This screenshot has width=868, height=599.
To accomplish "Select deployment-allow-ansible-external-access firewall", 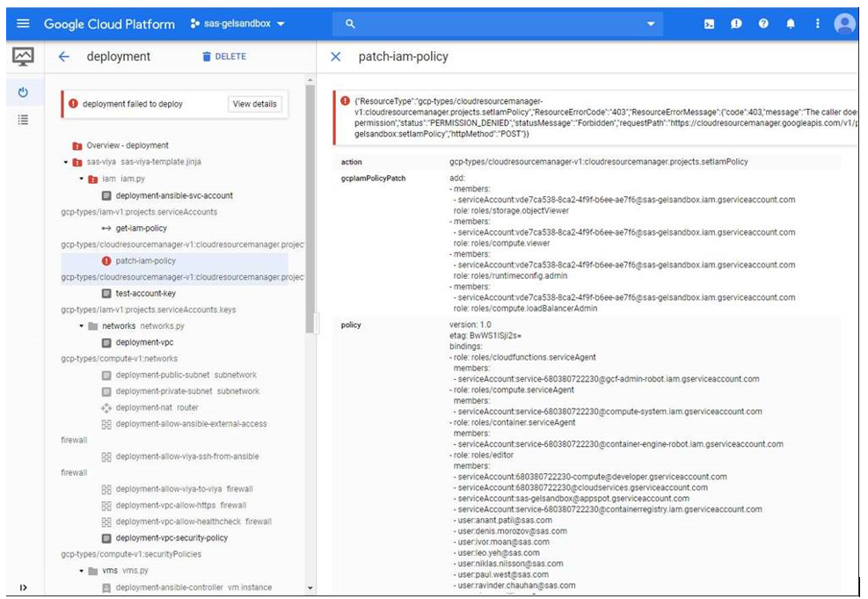I will (x=191, y=424).
